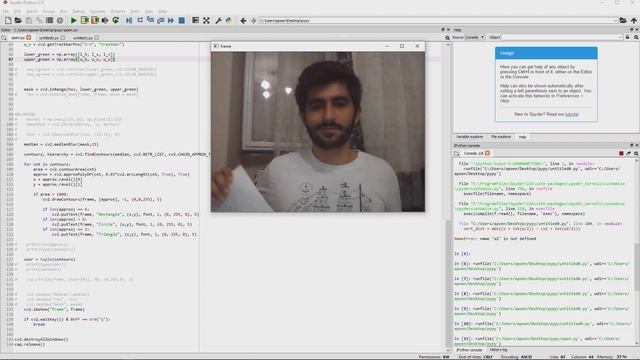This screenshot has height=360, width=640.
Task: Open the PYTHONPATH manager
Action: tap(229, 20)
